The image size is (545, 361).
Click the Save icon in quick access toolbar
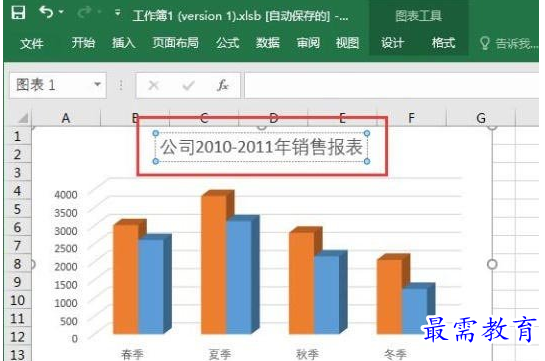(x=18, y=13)
